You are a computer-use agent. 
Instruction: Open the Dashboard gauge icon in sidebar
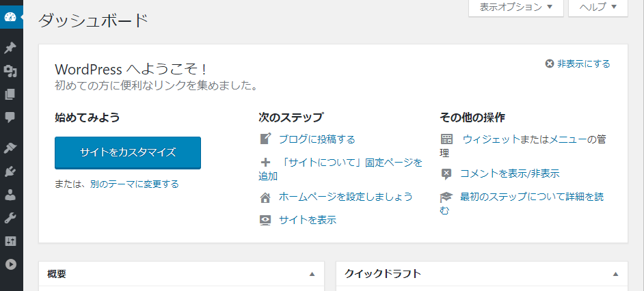[10, 17]
